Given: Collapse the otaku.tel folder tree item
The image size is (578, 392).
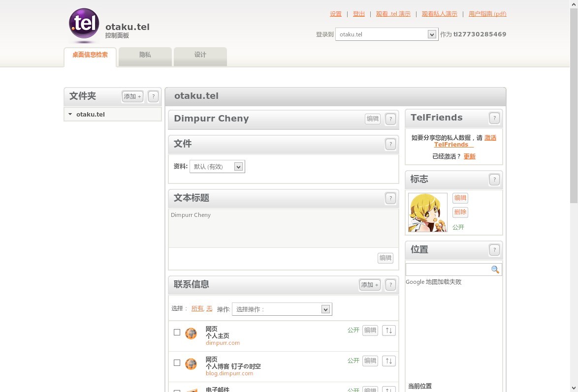Looking at the screenshot, I should [70, 115].
